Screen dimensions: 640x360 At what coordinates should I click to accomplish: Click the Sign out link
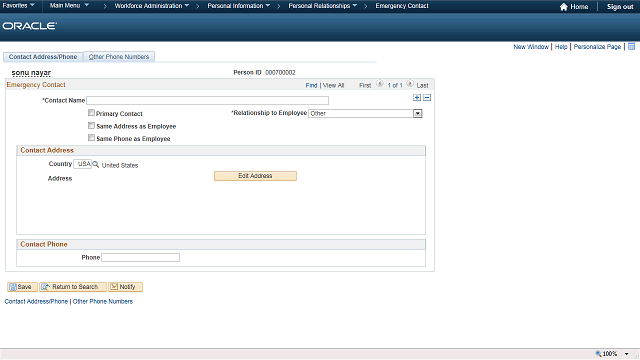point(620,7)
